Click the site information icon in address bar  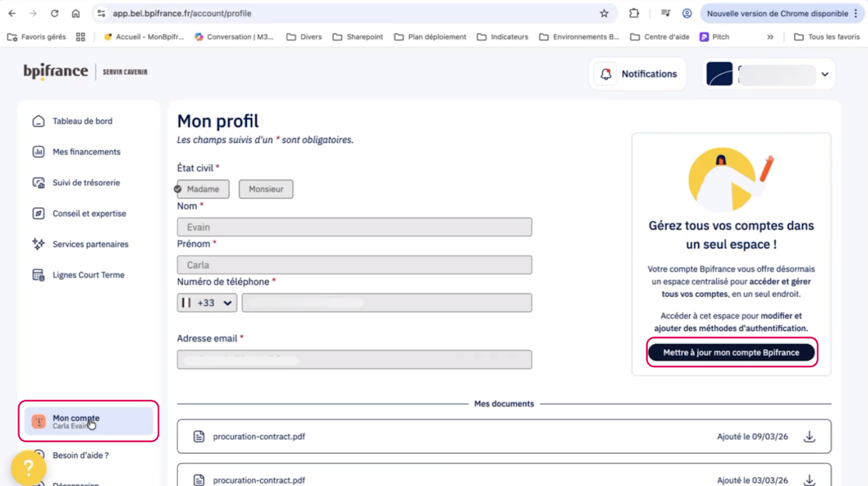click(x=101, y=14)
